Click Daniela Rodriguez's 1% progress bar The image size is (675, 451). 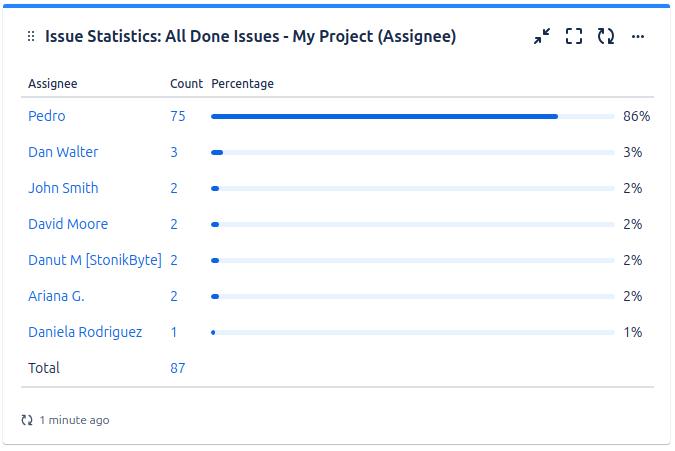click(412, 333)
